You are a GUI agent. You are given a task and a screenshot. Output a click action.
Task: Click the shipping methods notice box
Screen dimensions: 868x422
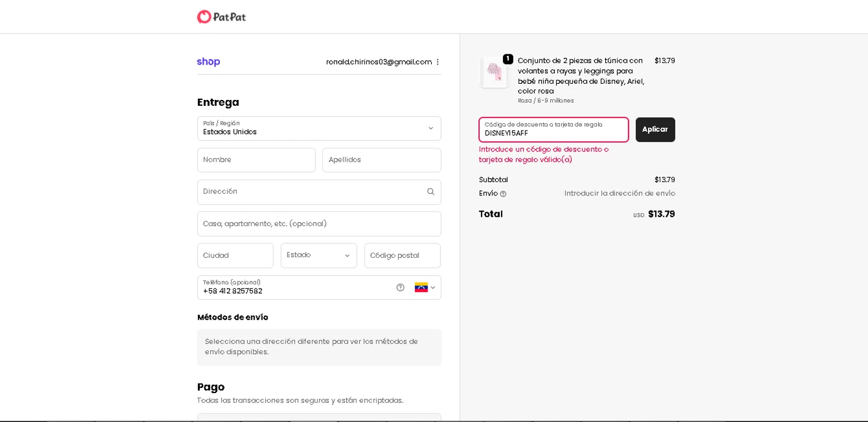[319, 347]
